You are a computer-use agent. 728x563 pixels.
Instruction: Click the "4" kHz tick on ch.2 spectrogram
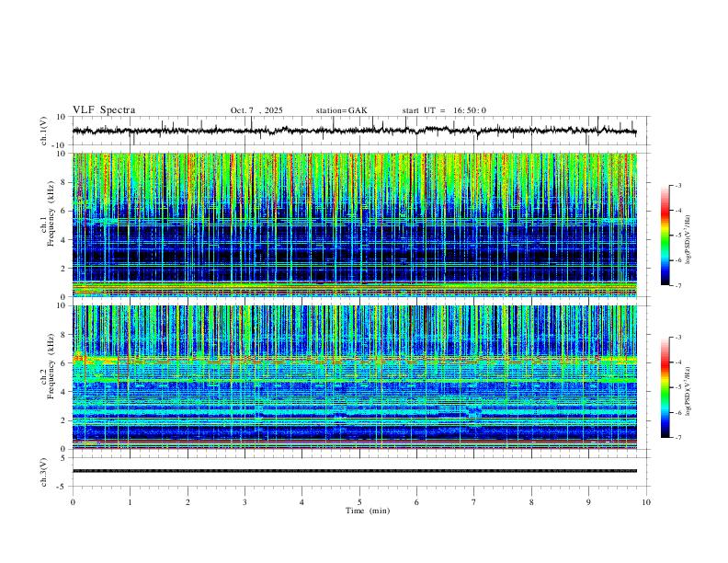(x=63, y=392)
